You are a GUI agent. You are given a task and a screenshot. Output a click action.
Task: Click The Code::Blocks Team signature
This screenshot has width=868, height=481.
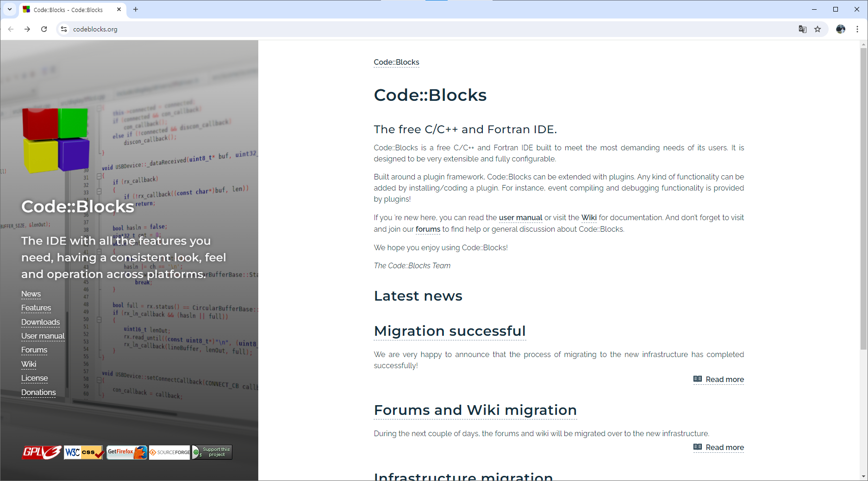click(412, 266)
